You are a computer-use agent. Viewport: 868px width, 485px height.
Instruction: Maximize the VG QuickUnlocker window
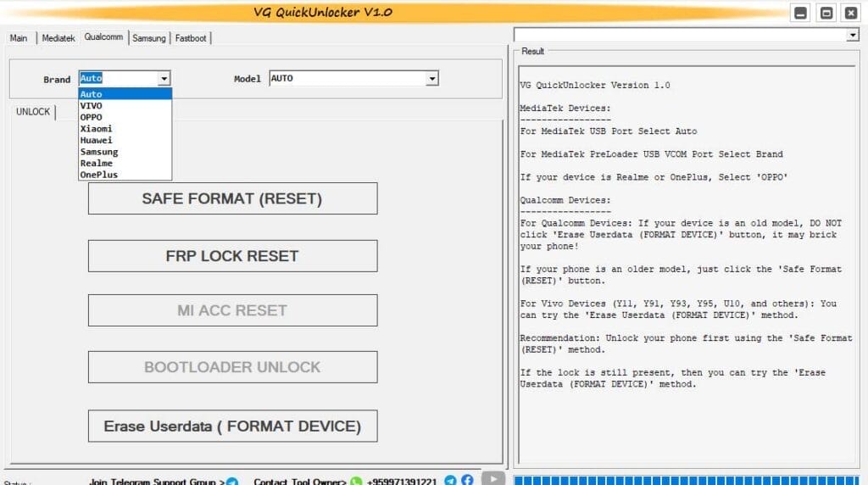[826, 13]
